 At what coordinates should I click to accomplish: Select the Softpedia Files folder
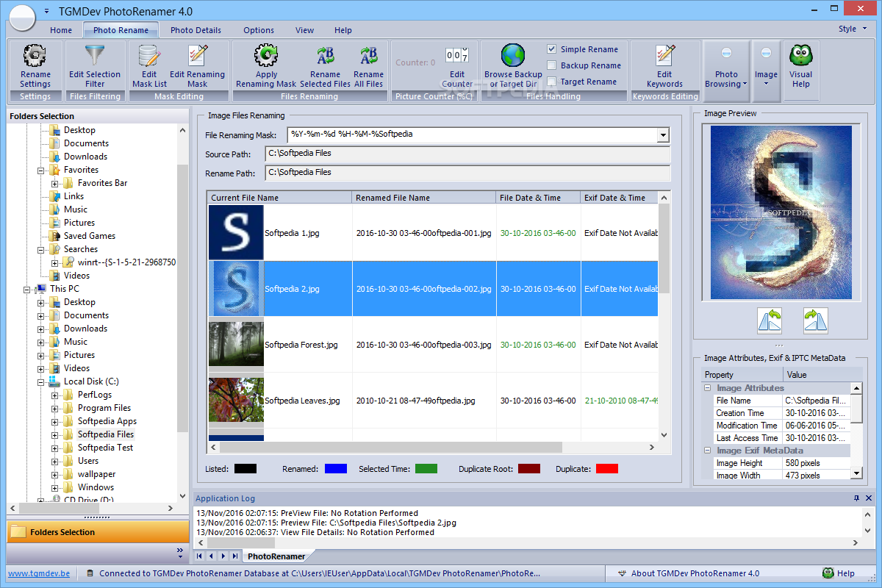(106, 434)
